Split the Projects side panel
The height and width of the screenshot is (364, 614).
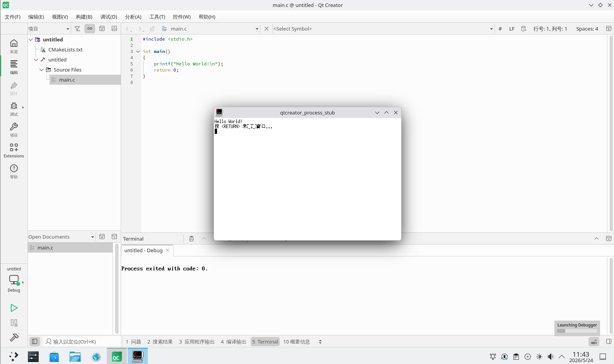tap(102, 29)
